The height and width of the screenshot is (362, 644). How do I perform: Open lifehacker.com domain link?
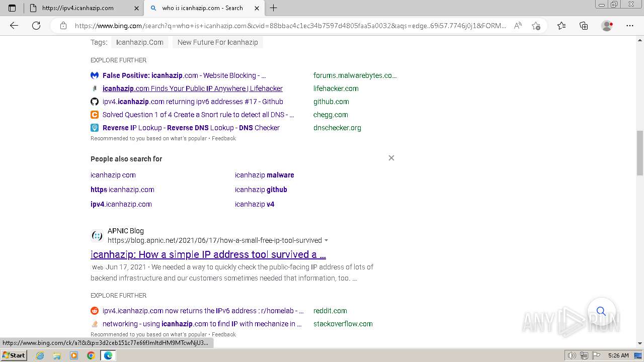(x=336, y=88)
